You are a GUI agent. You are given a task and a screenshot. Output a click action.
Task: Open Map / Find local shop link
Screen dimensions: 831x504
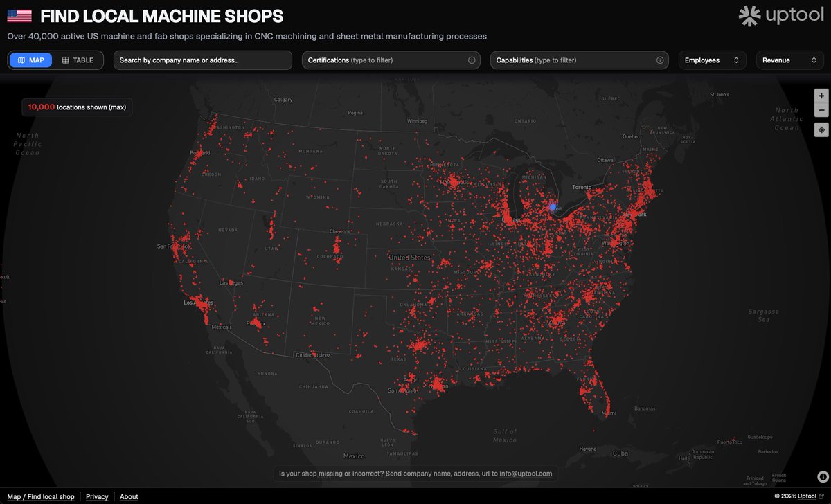[41, 496]
